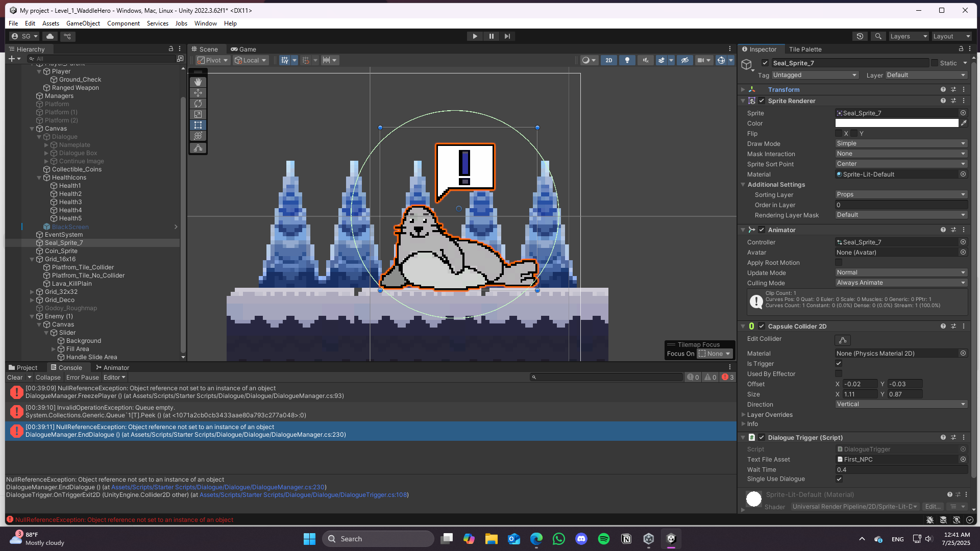Open the DialogueManager.cs:230 link
Image resolution: width=980 pixels, height=551 pixels.
click(218, 487)
